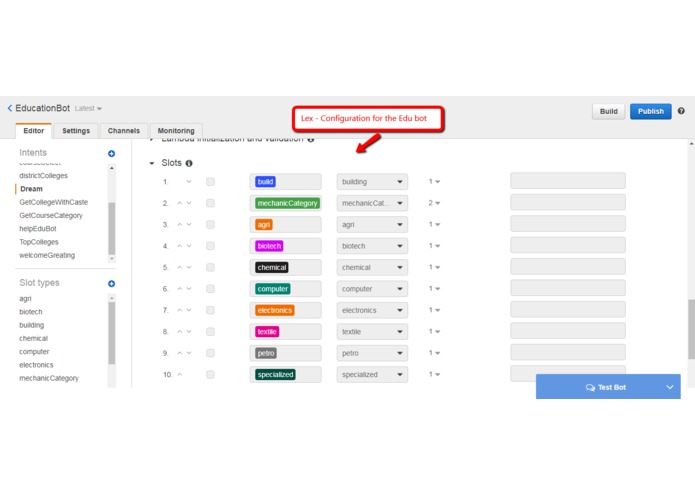Image resolution: width=695 pixels, height=494 pixels.
Task: Move specialized slot up
Action: click(x=180, y=374)
